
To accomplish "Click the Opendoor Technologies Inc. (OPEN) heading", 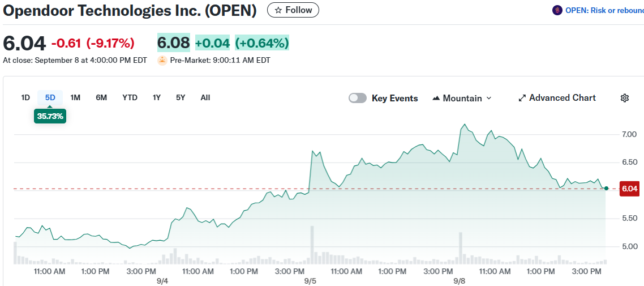I will tap(130, 11).
